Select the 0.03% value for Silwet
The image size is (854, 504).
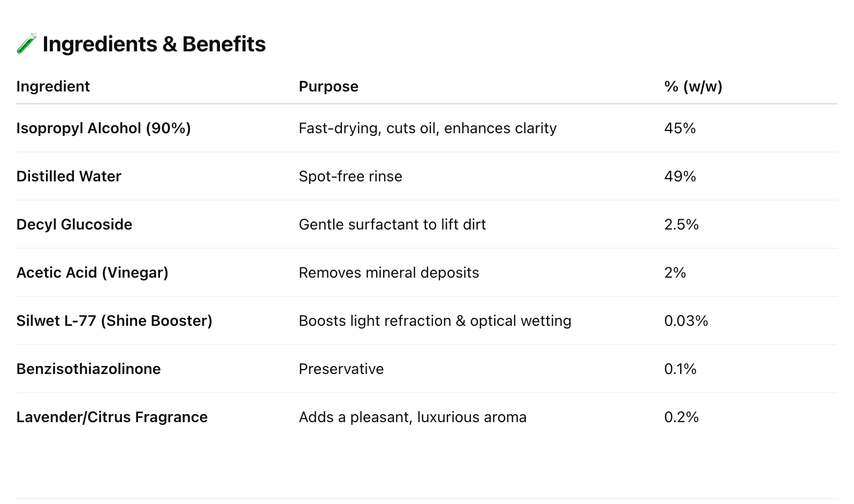[x=686, y=321]
